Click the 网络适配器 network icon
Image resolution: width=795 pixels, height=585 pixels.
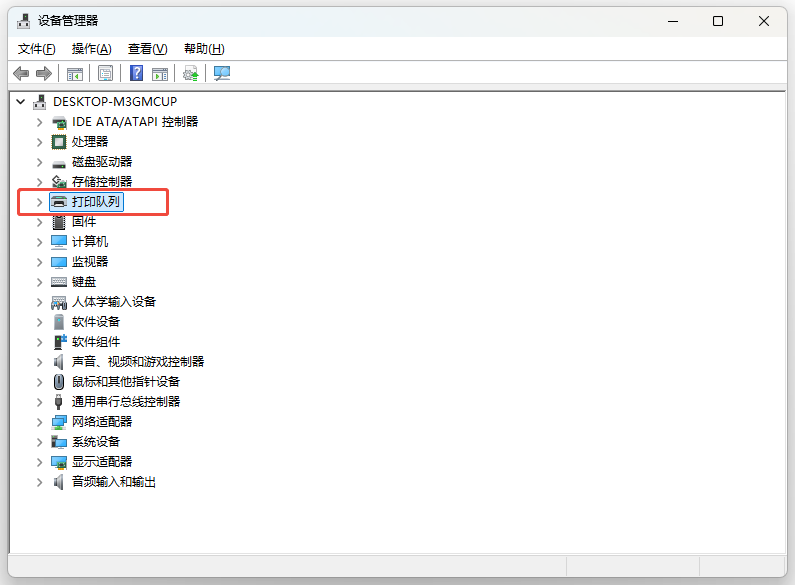pos(59,422)
